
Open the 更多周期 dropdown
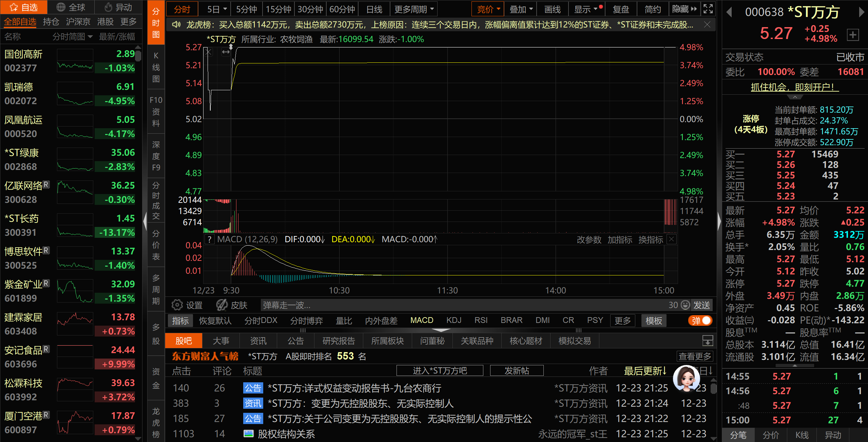[413, 9]
